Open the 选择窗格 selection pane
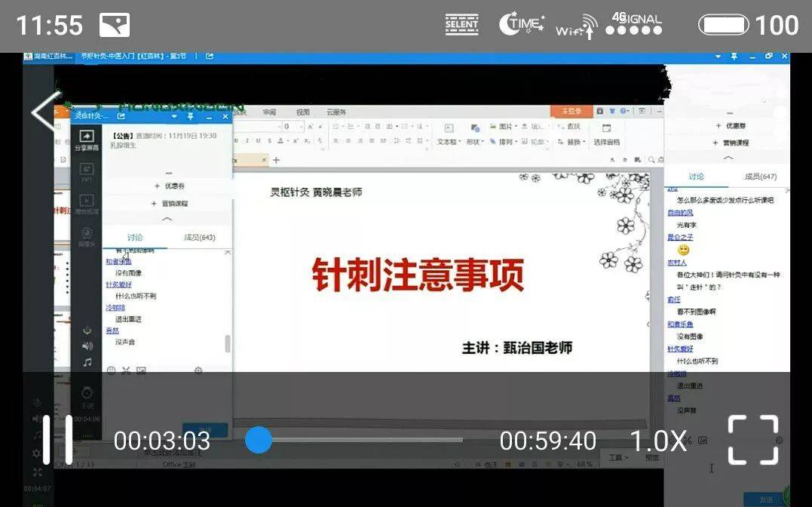 [x=606, y=134]
